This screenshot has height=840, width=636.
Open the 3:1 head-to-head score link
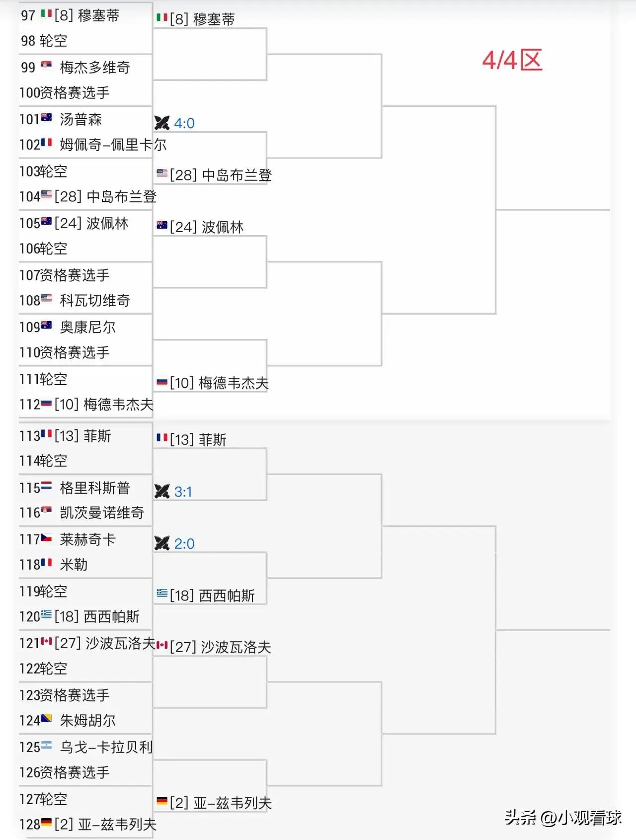[183, 492]
